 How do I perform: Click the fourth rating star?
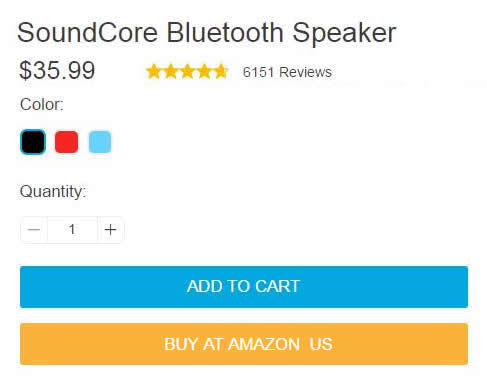coord(204,72)
